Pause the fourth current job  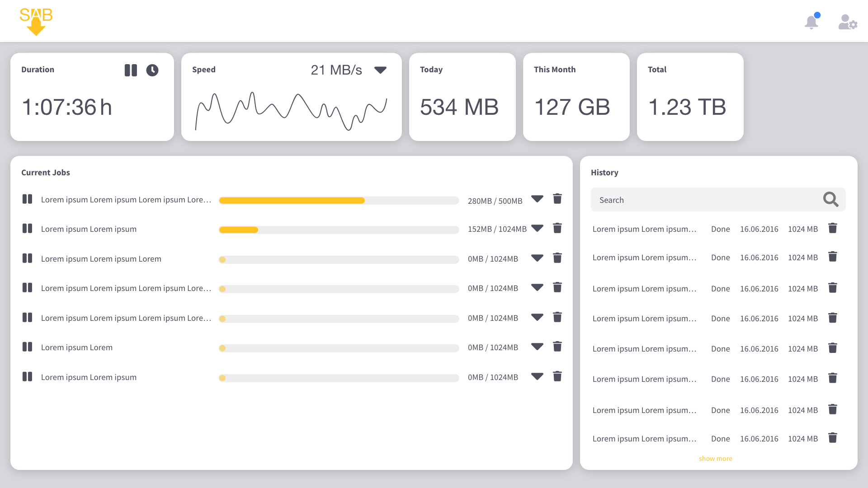(x=27, y=287)
